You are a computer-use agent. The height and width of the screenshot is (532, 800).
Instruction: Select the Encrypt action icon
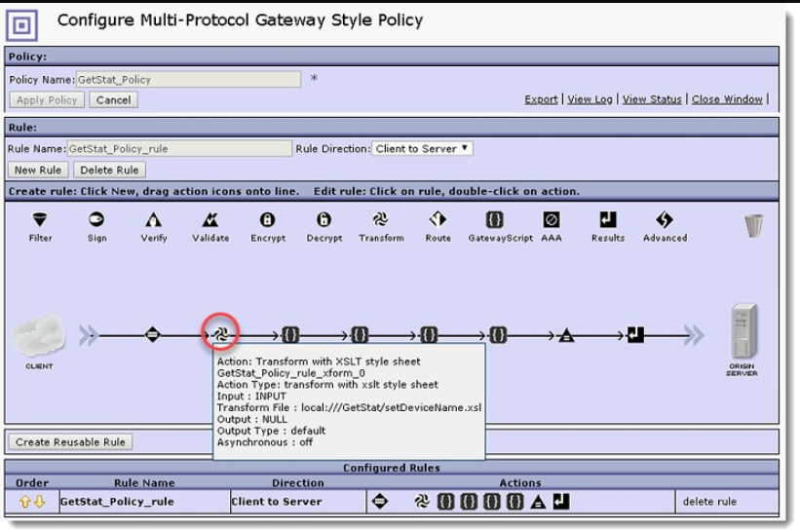(x=267, y=220)
